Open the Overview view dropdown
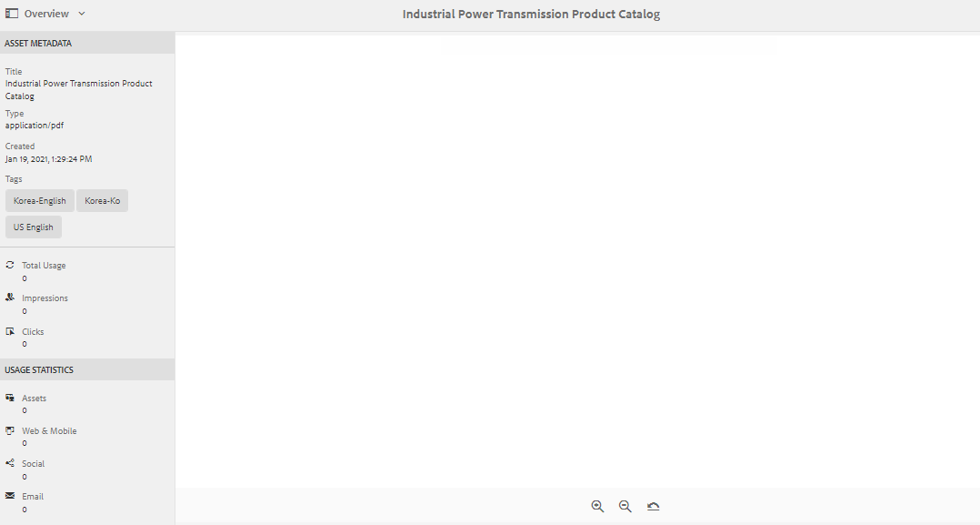Viewport: 980px width, 525px height. point(80,13)
